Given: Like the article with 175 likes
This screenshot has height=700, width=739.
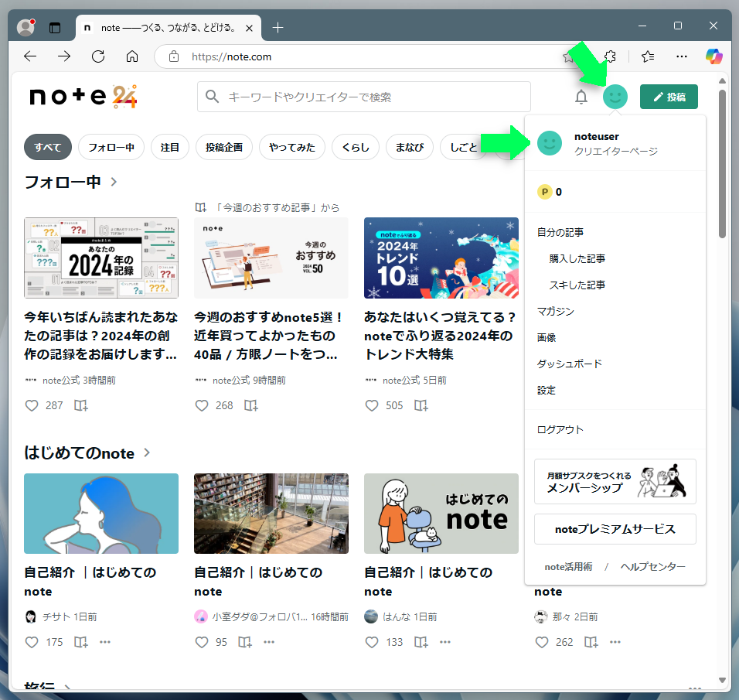Looking at the screenshot, I should 32,642.
